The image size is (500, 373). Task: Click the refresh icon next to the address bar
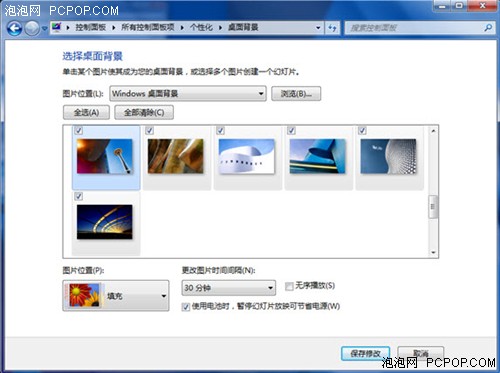pyautogui.click(x=332, y=28)
